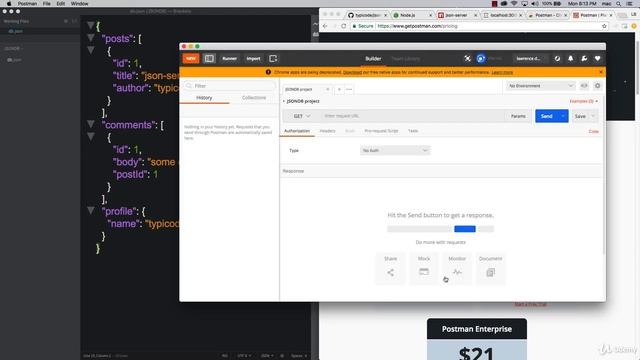The height and width of the screenshot is (360, 640).
Task: Select the Tests request tab
Action: [x=413, y=131]
